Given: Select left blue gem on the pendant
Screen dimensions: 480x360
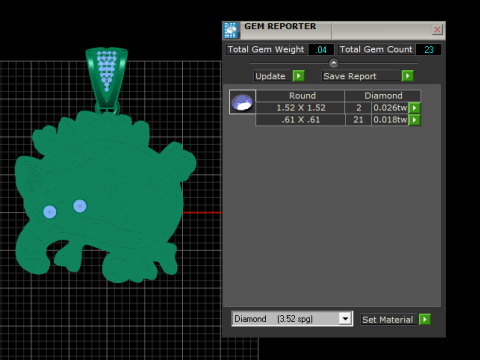Looking at the screenshot, I should (50, 212).
